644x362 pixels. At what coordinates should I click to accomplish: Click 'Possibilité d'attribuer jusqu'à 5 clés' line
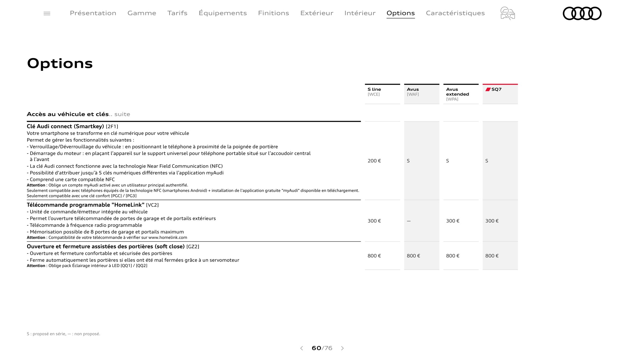coord(125,173)
